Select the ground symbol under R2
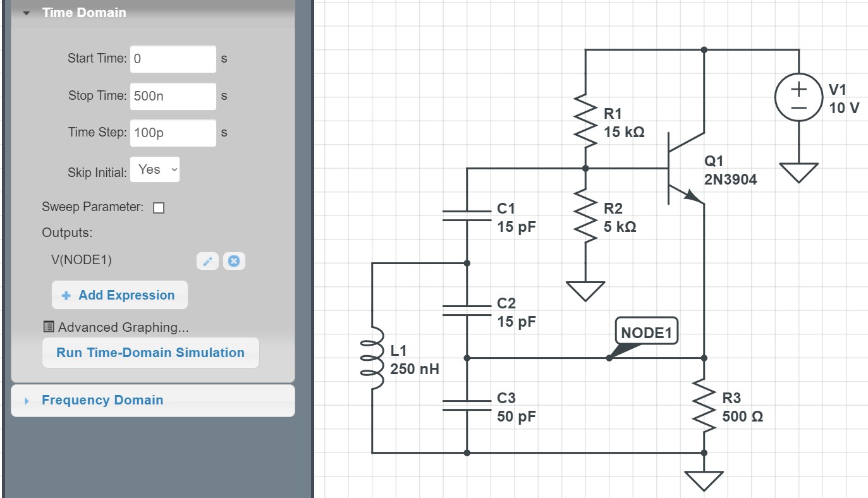Viewport: 868px width, 498px height. (x=585, y=291)
